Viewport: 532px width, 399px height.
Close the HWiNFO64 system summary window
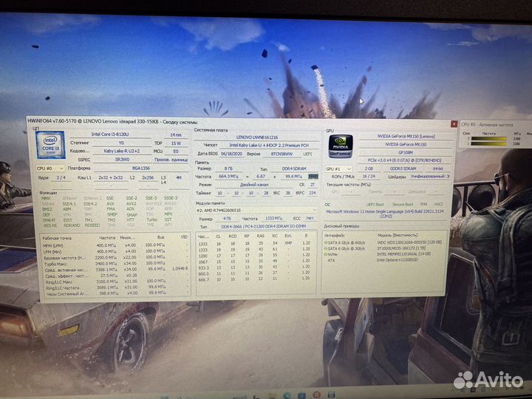(x=454, y=124)
